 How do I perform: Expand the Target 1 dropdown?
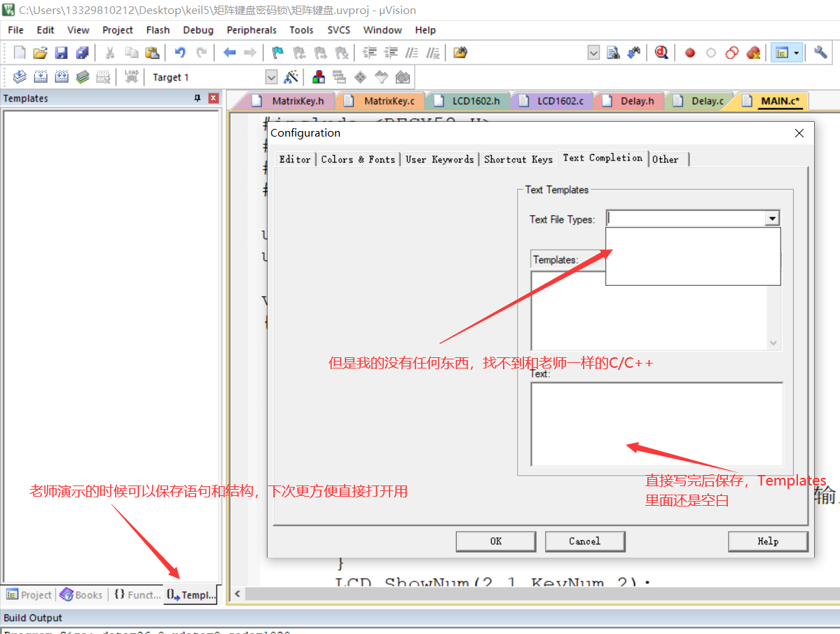(x=272, y=77)
